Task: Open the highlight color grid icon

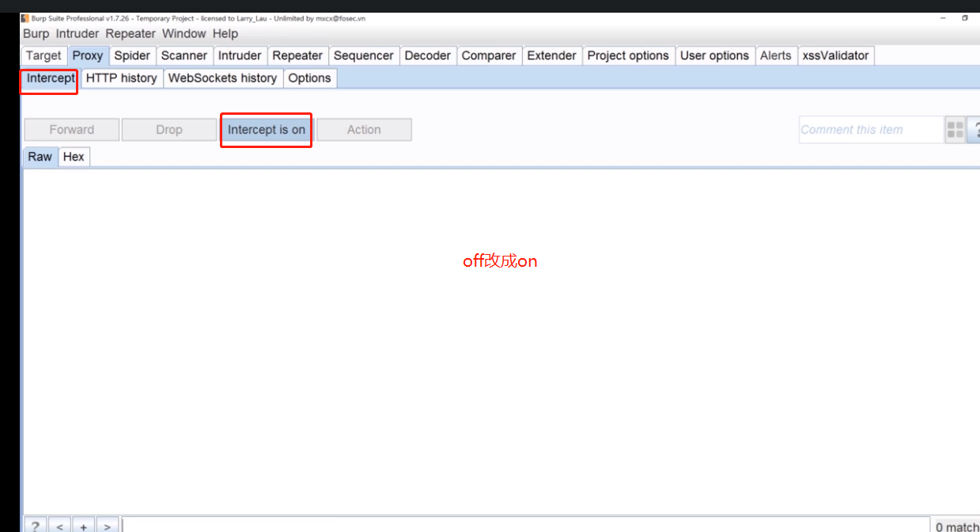Action: pos(955,130)
